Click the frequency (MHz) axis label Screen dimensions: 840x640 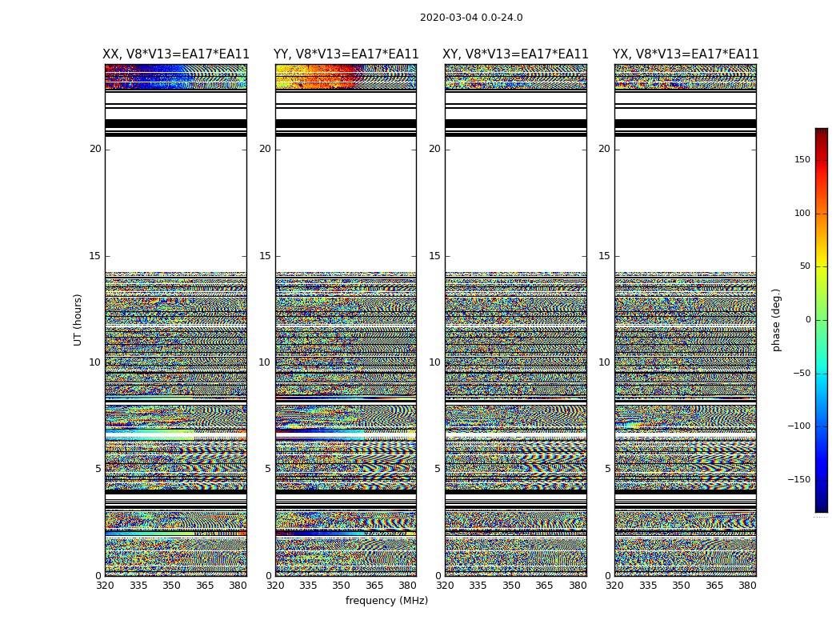pyautogui.click(x=386, y=601)
